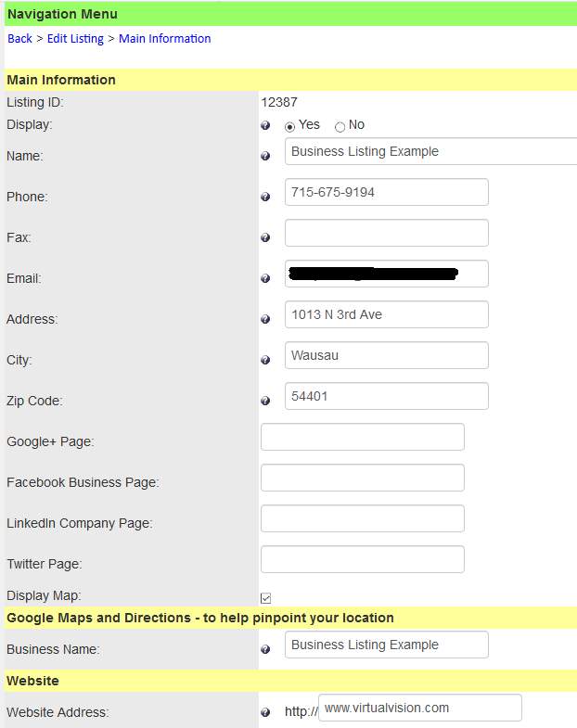
Task: Open the help icon beside Name field
Action: pos(265,156)
